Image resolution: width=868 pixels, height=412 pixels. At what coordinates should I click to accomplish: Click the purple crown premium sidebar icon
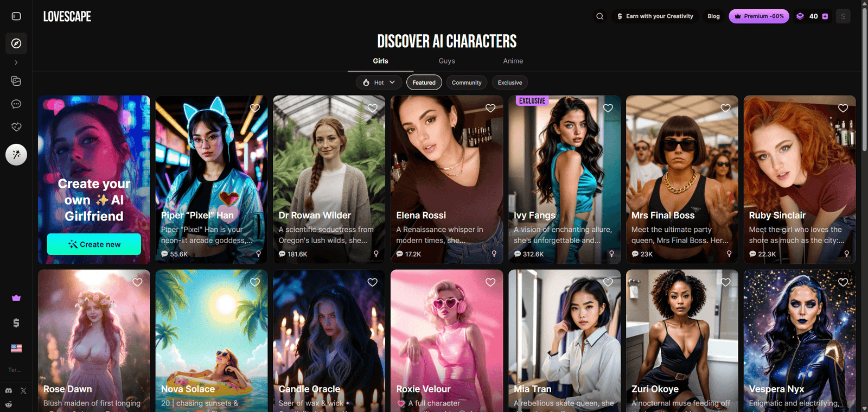16,298
